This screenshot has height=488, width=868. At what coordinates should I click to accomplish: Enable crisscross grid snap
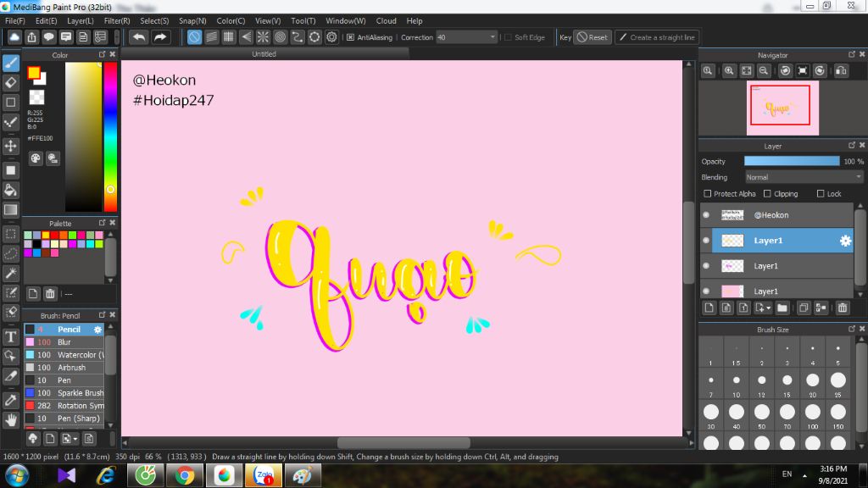(229, 37)
